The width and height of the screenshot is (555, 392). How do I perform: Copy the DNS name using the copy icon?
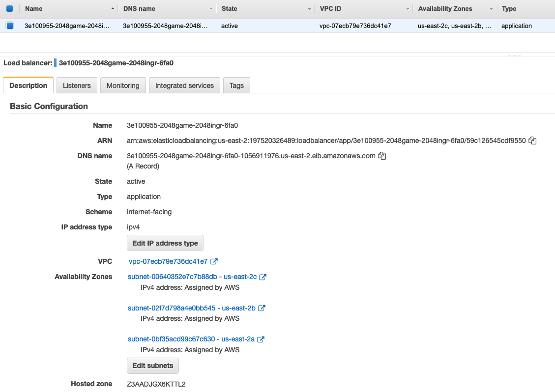tap(382, 156)
